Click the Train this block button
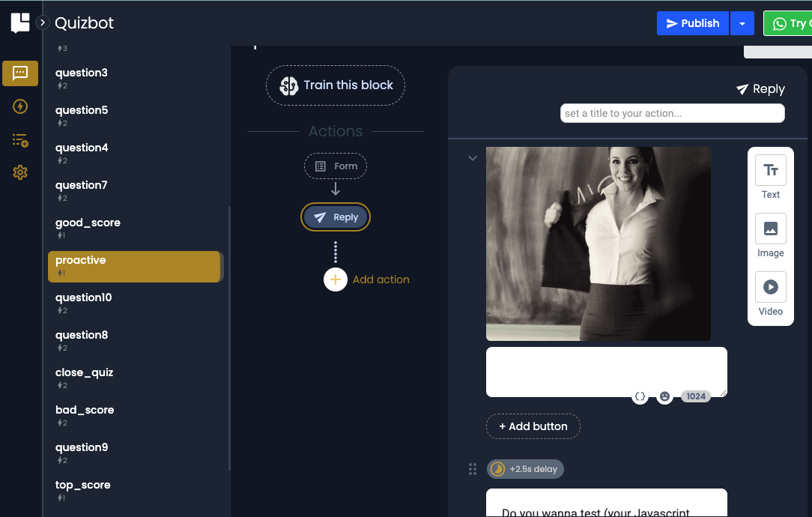812x517 pixels. coord(336,85)
